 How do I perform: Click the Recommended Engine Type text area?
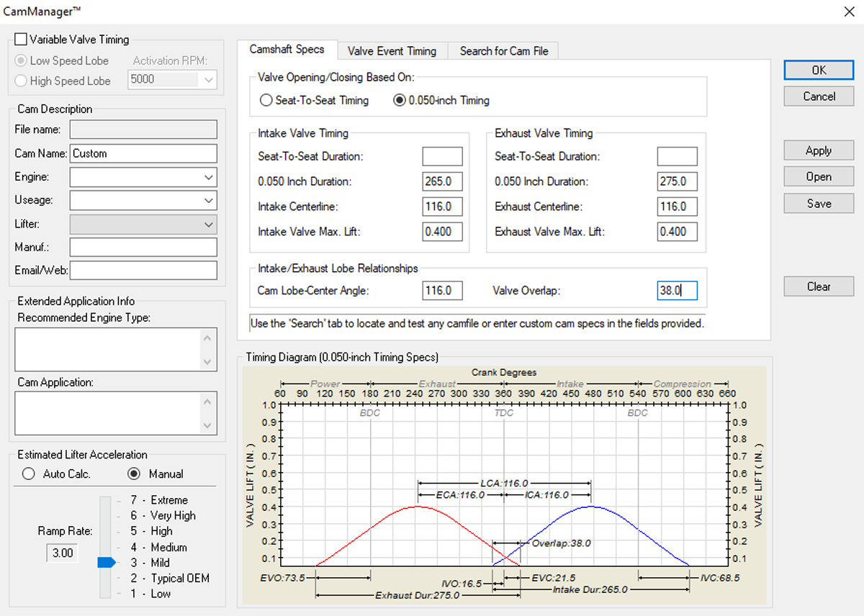[x=115, y=349]
